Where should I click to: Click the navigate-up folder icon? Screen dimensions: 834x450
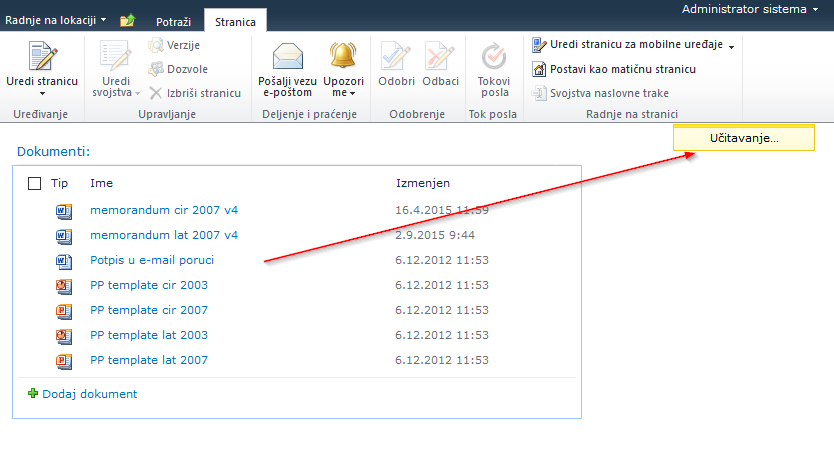pyautogui.click(x=127, y=20)
